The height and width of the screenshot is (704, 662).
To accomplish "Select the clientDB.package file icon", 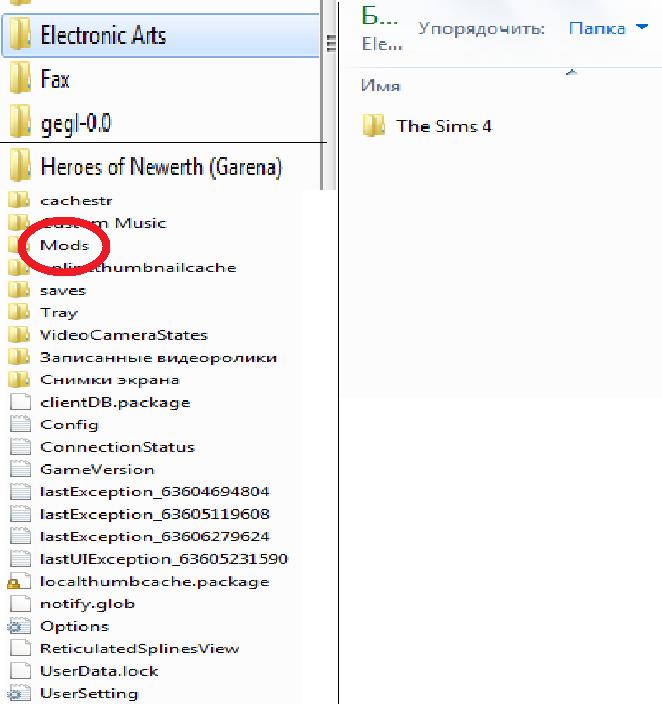I will [x=20, y=402].
